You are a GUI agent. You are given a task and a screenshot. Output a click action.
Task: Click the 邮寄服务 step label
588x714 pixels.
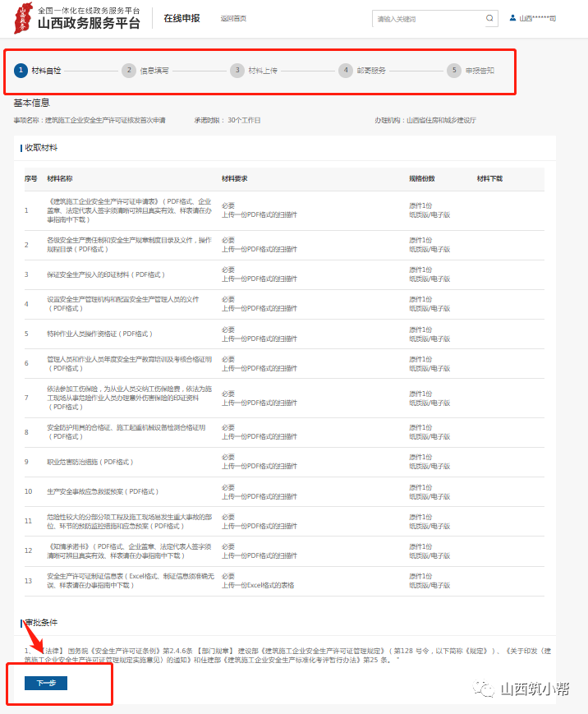[x=371, y=71]
